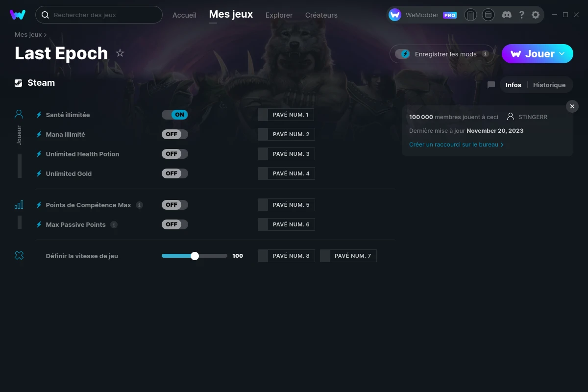Screen dimensions: 588x392
Task: Open the Discord icon link
Action: (507, 15)
